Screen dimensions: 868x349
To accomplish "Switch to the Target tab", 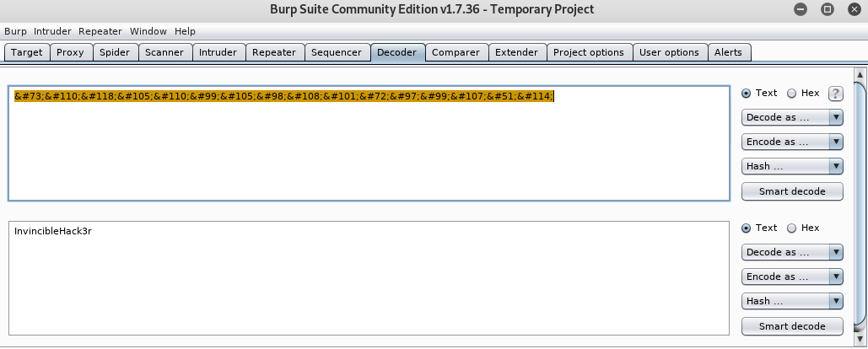I will click(27, 52).
